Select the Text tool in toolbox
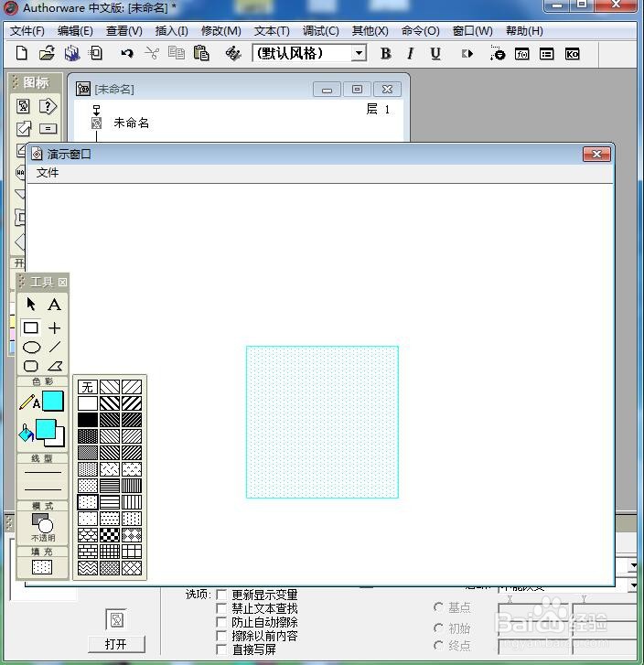The height and width of the screenshot is (665, 644). (x=54, y=305)
